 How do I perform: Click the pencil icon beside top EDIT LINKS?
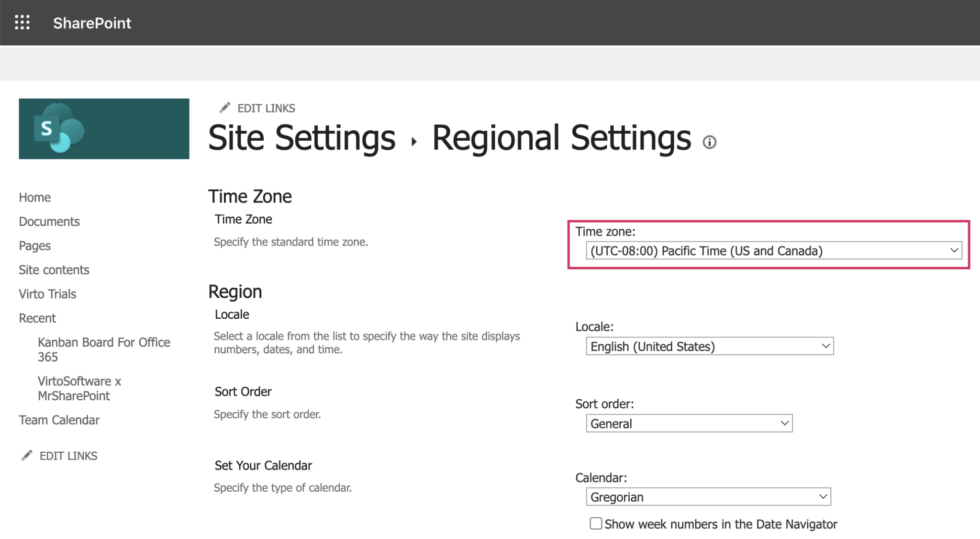pyautogui.click(x=224, y=107)
